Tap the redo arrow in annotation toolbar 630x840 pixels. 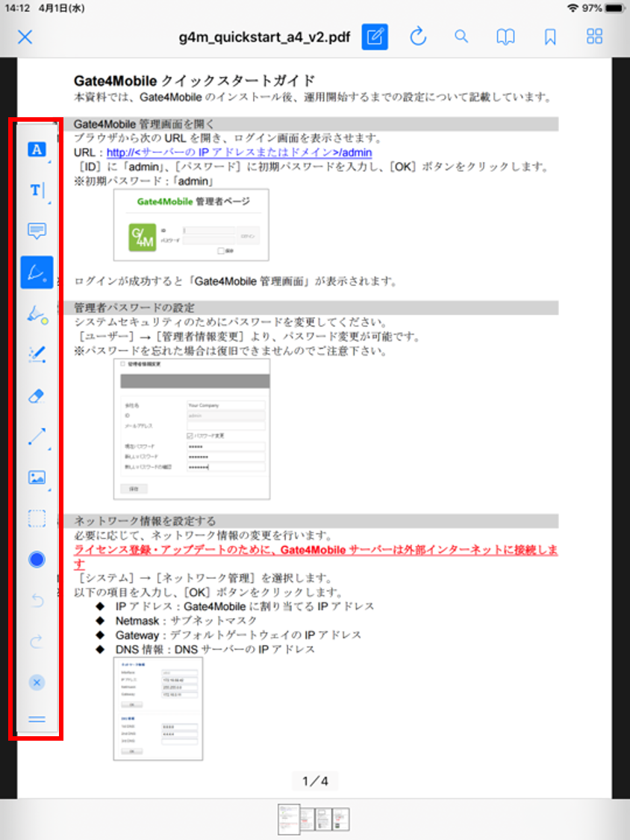pos(37,641)
